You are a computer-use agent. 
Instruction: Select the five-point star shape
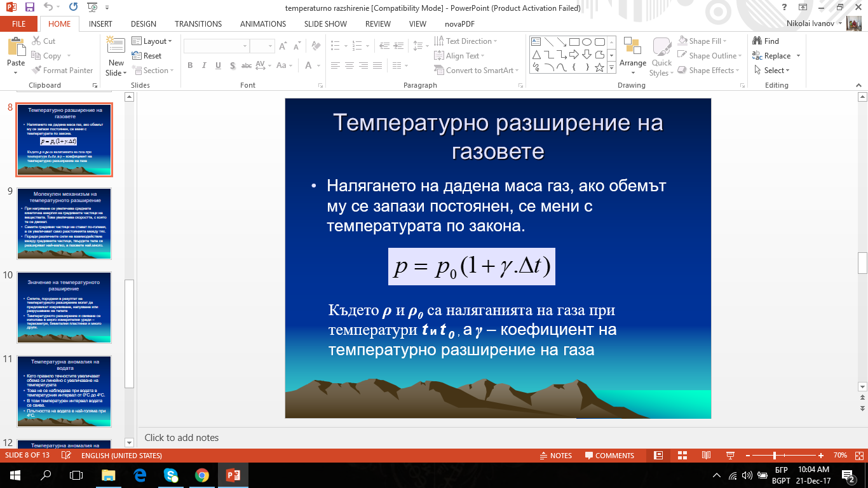point(600,67)
